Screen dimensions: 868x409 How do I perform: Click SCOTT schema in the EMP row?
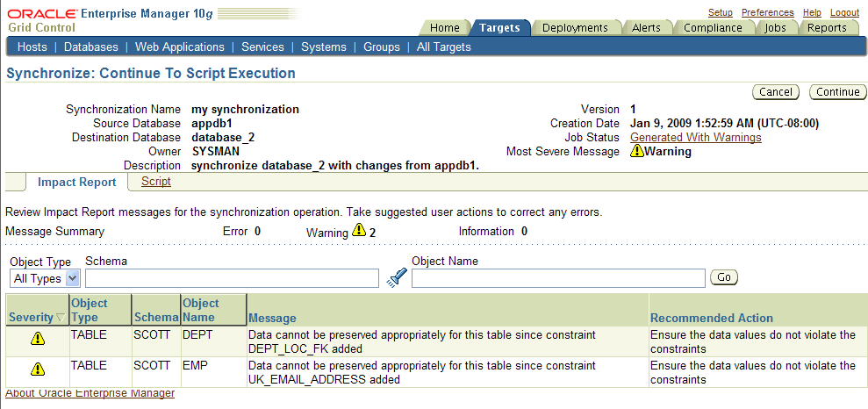click(152, 365)
